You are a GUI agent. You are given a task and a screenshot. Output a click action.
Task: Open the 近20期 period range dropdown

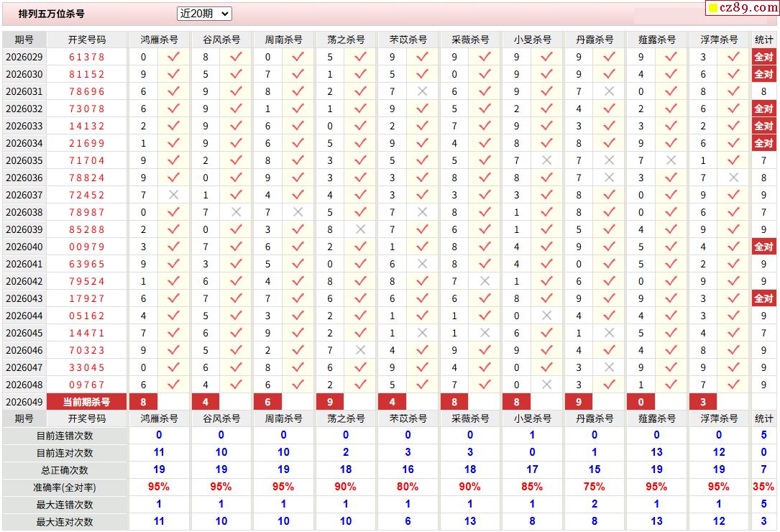204,14
